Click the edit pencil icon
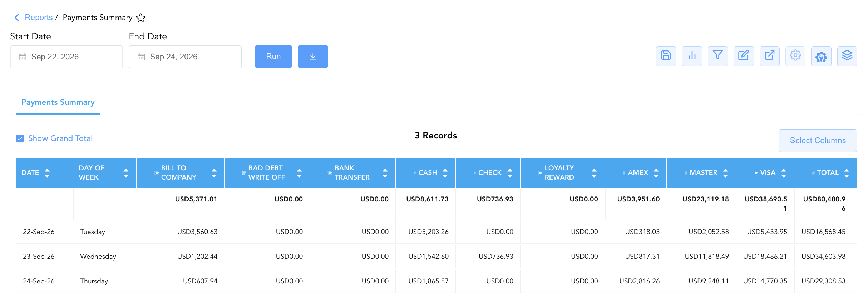The width and height of the screenshot is (868, 297). pos(744,56)
